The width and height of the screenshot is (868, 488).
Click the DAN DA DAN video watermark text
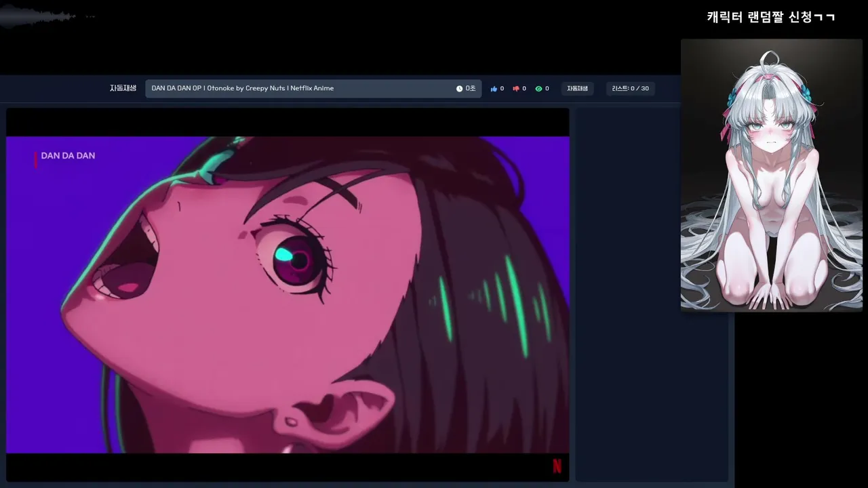pyautogui.click(x=68, y=156)
